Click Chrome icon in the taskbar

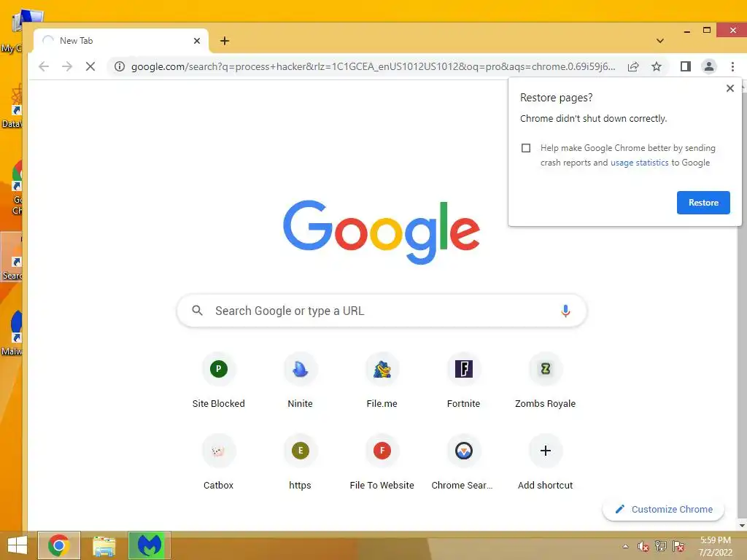click(x=58, y=545)
